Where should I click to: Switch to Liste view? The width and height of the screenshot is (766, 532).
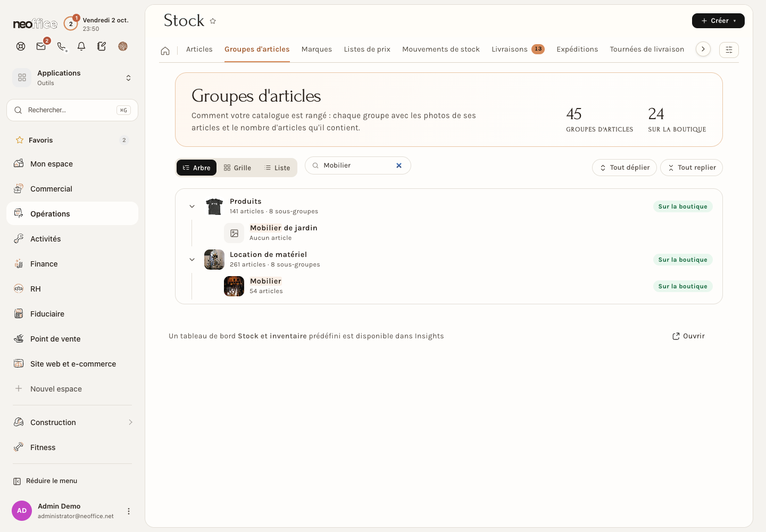(277, 168)
